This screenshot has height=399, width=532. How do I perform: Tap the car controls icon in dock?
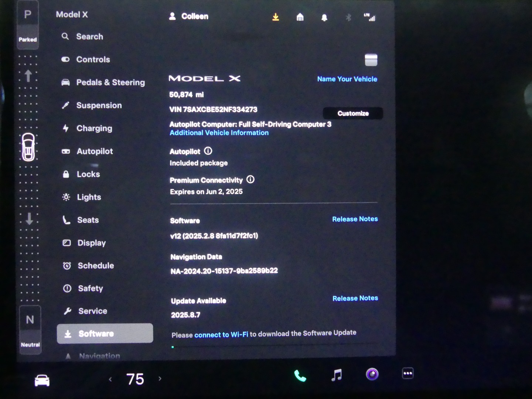(42, 380)
